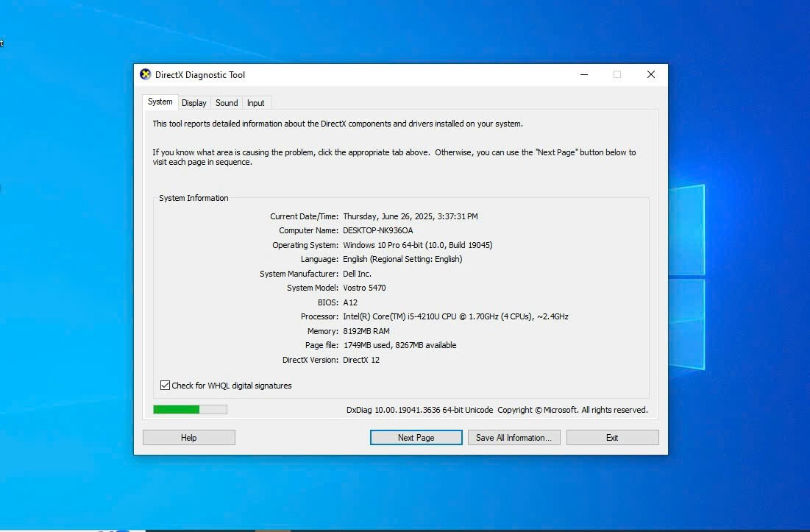Image resolution: width=810 pixels, height=532 pixels.
Task: Close the DirectX Diagnostic Tool window
Action: [x=651, y=74]
